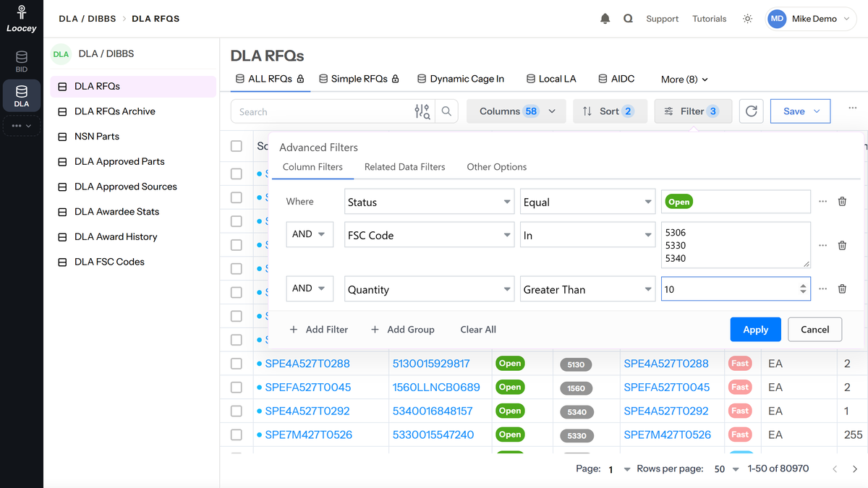Image resolution: width=868 pixels, height=488 pixels.
Task: Open the Rows per page dropdown
Action: [x=726, y=469]
